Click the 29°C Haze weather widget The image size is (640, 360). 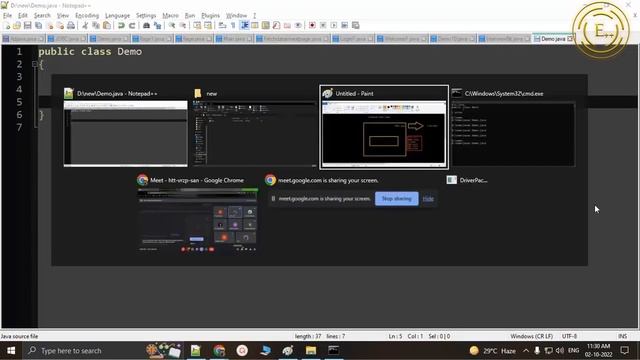(x=493, y=351)
